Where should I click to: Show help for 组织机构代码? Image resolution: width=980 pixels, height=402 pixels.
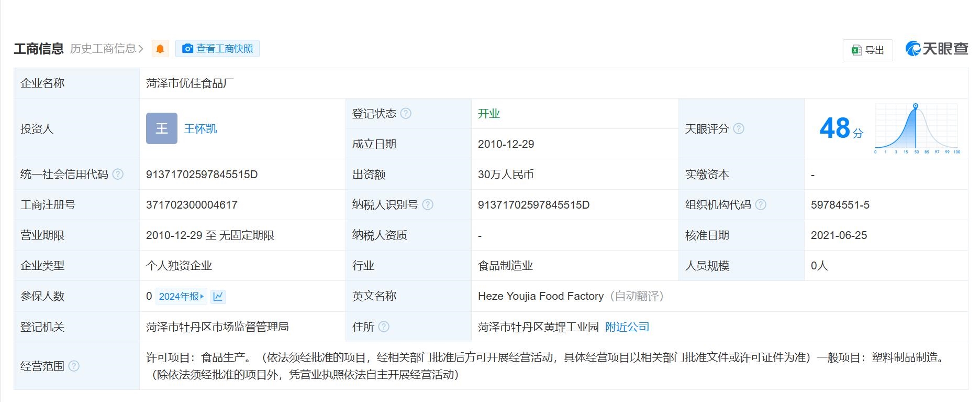pos(761,204)
